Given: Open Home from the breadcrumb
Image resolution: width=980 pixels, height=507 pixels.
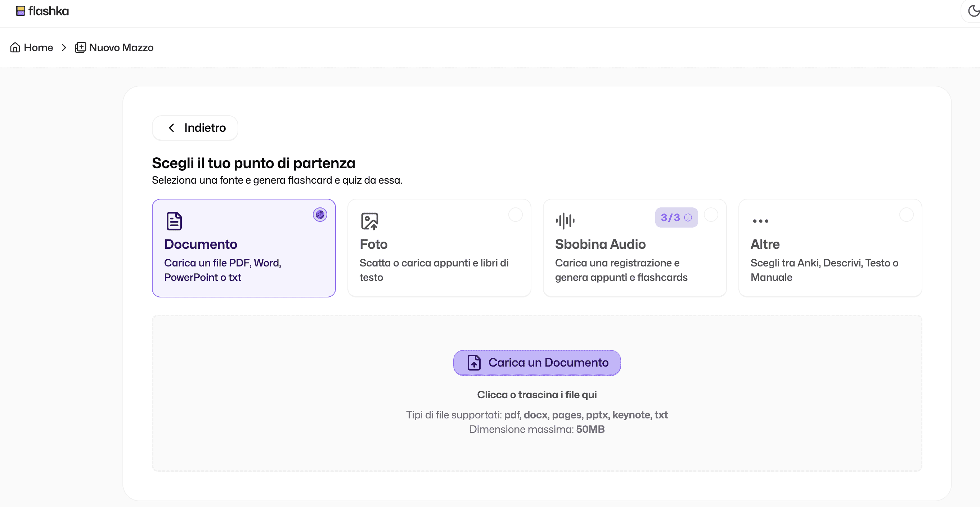Looking at the screenshot, I should point(38,47).
